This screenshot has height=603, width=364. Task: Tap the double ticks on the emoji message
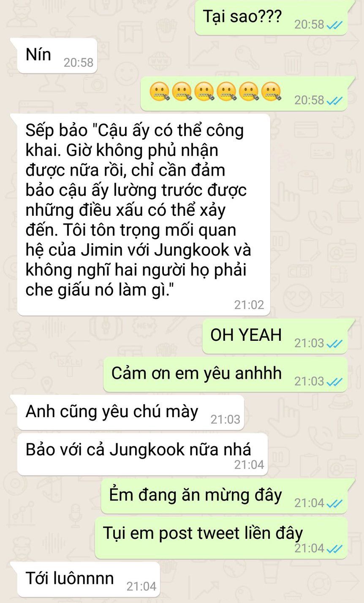point(334,101)
